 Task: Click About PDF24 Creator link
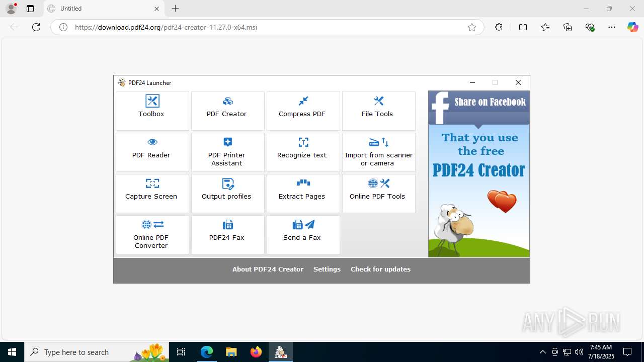(268, 269)
